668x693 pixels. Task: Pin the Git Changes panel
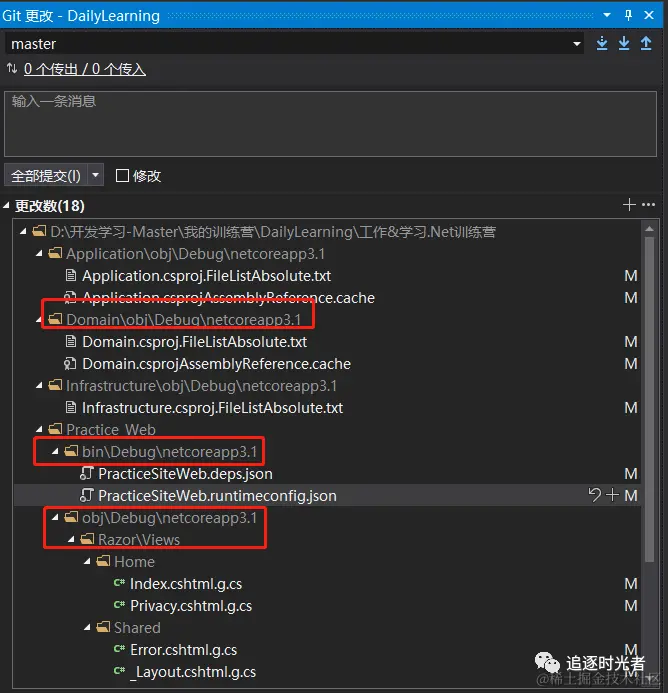click(x=628, y=15)
